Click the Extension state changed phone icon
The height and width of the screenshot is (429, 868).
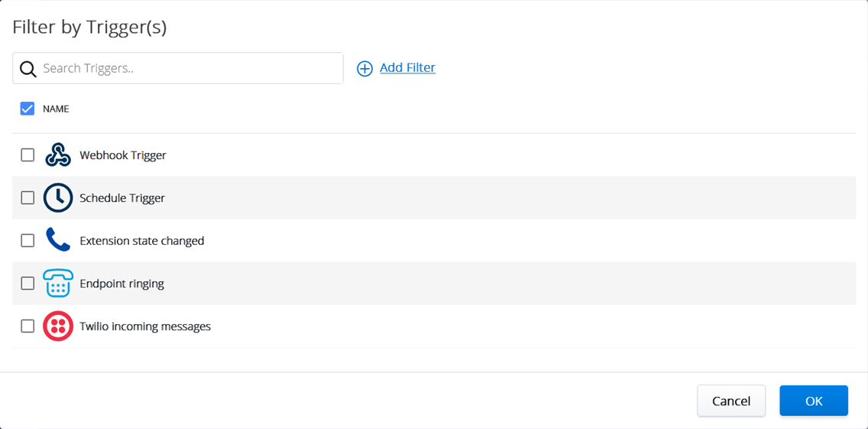tap(58, 241)
